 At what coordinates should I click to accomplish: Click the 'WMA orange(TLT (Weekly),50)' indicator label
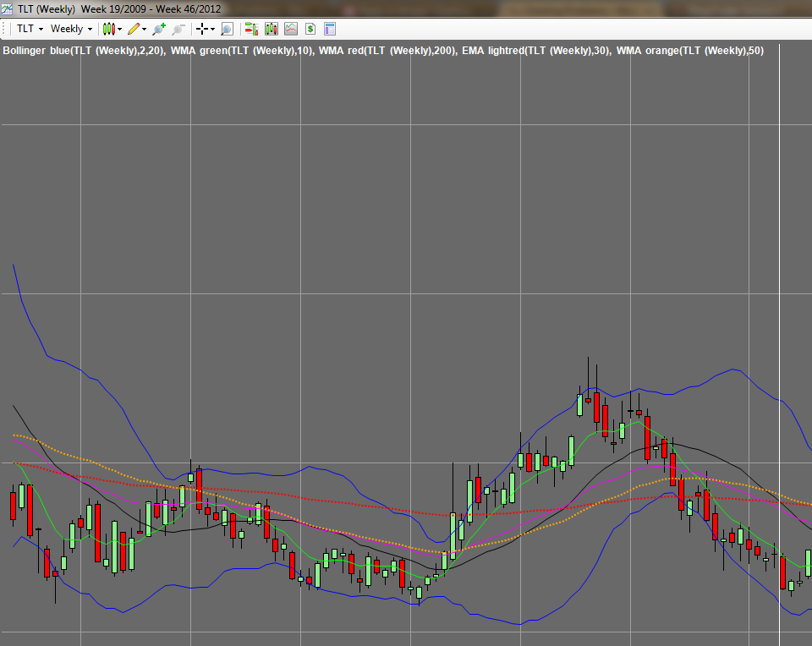[x=690, y=51]
